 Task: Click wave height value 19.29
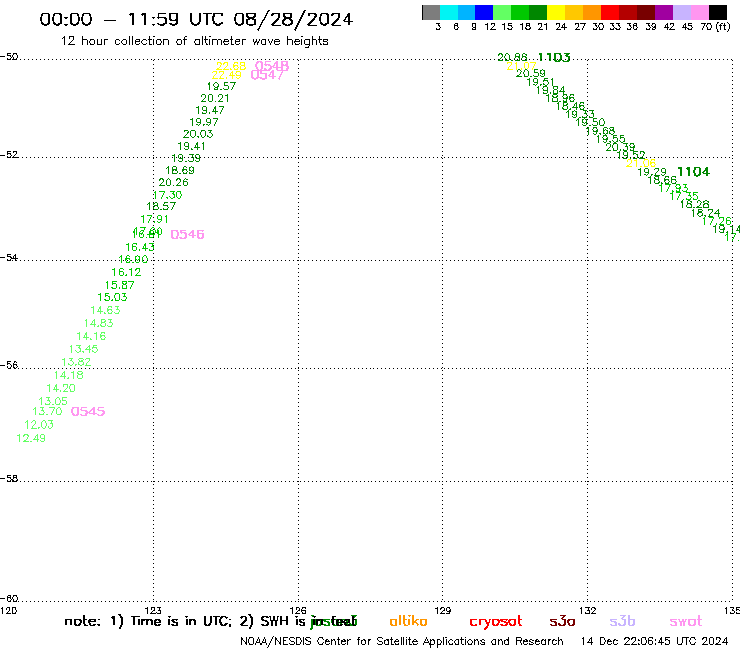pos(652,172)
